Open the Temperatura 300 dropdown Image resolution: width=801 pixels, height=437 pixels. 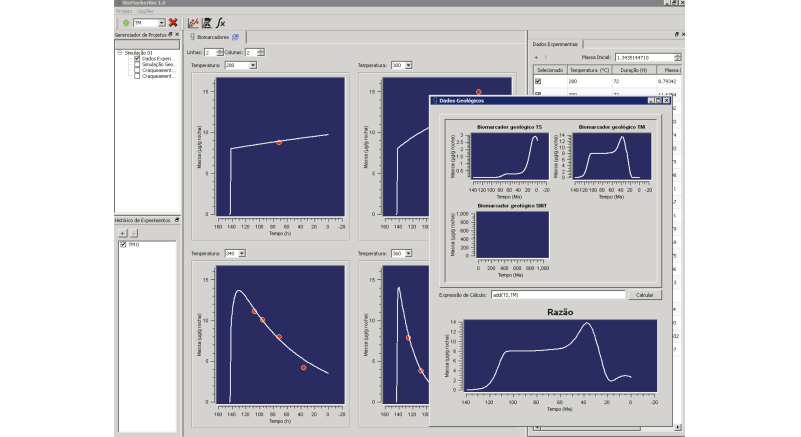point(408,65)
